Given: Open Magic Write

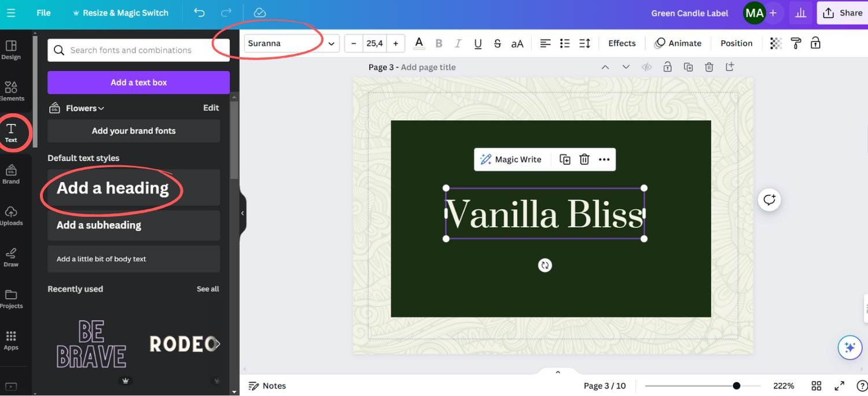Looking at the screenshot, I should tap(512, 159).
